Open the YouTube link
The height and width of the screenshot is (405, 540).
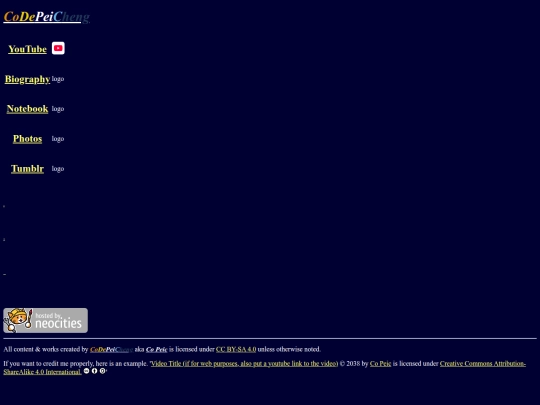(28, 49)
